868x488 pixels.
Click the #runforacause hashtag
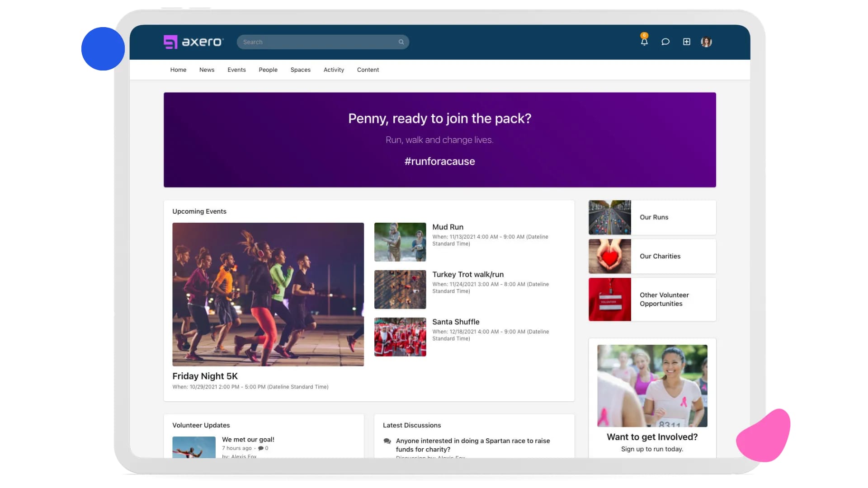click(439, 161)
